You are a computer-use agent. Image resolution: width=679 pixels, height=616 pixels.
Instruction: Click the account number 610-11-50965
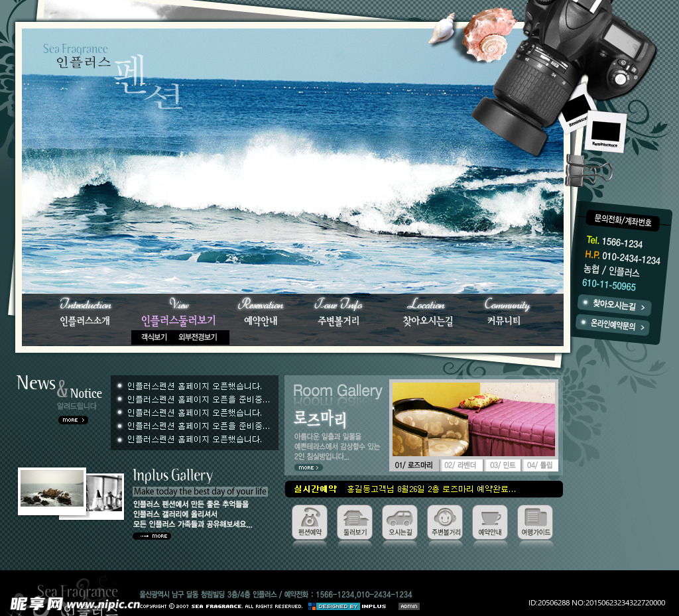click(x=609, y=285)
